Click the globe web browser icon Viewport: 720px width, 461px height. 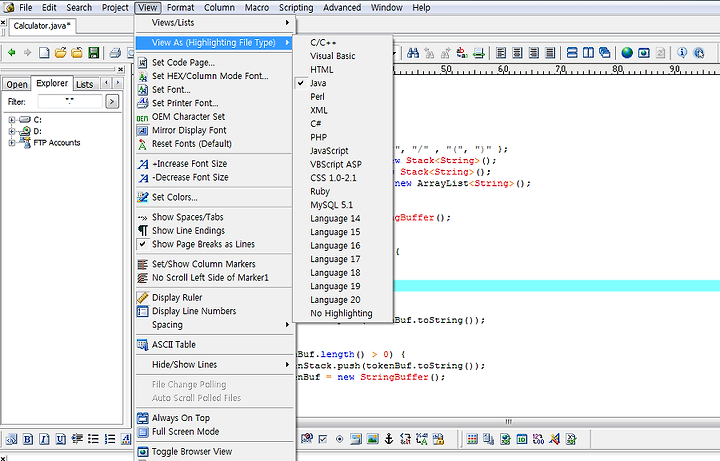point(627,53)
